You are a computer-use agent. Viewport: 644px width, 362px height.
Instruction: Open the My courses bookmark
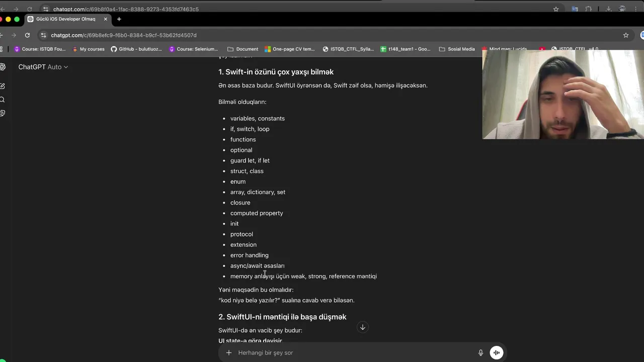[x=89, y=49]
